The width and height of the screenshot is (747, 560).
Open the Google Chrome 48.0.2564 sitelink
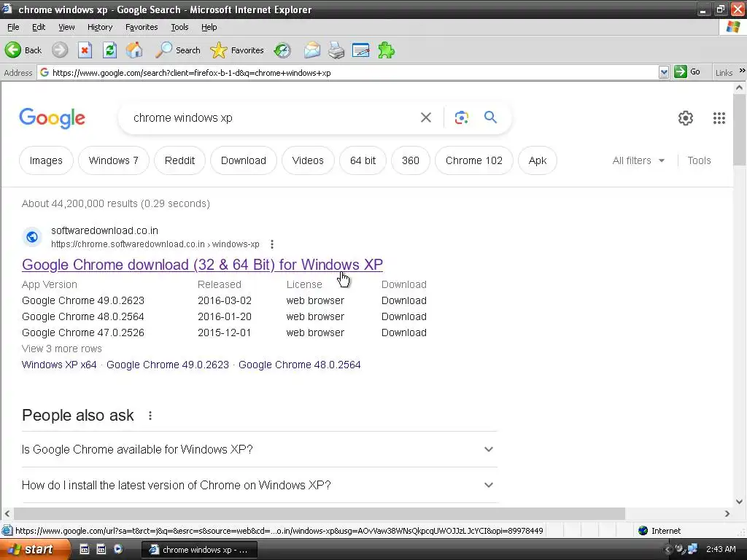(x=300, y=365)
